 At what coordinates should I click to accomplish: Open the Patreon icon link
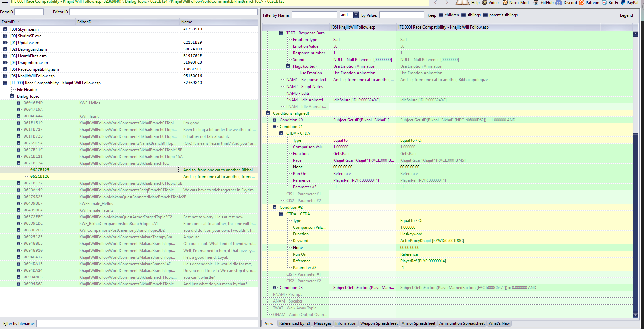coord(582,3)
